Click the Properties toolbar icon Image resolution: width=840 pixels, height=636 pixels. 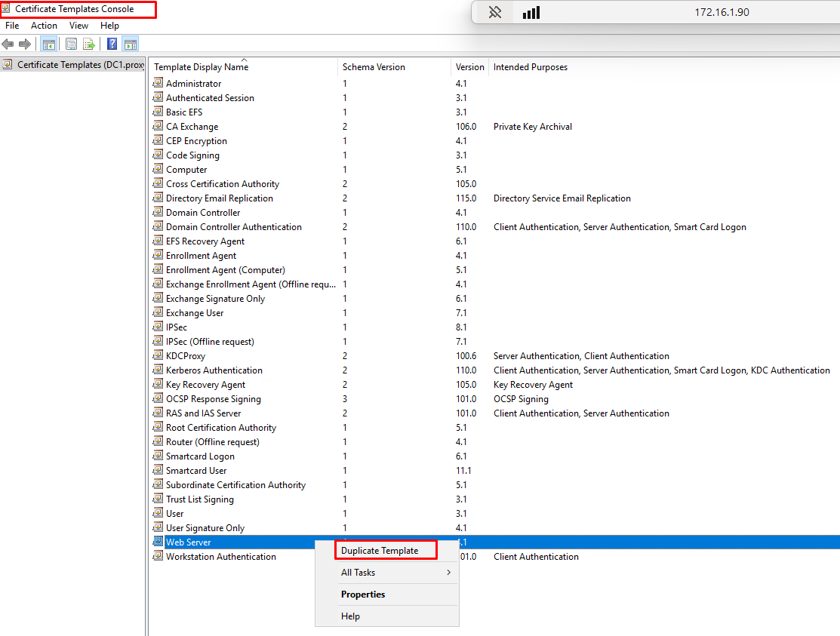point(71,44)
